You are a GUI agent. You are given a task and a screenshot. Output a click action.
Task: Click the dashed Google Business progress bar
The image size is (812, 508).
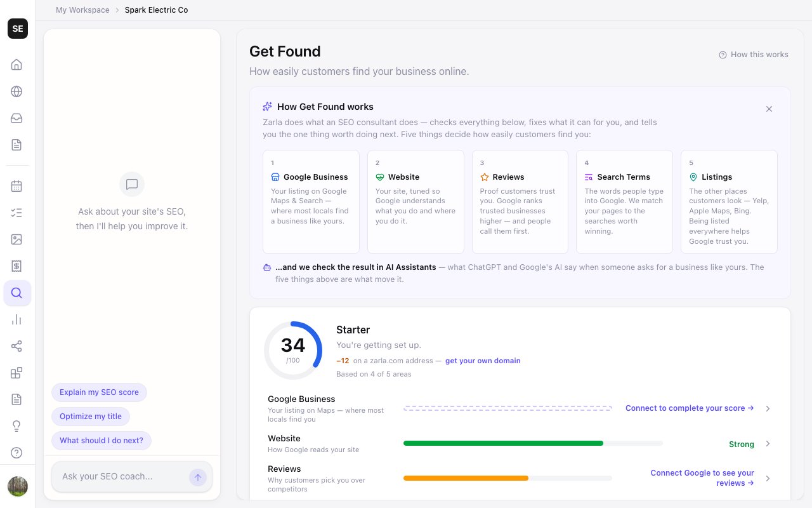[507, 408]
